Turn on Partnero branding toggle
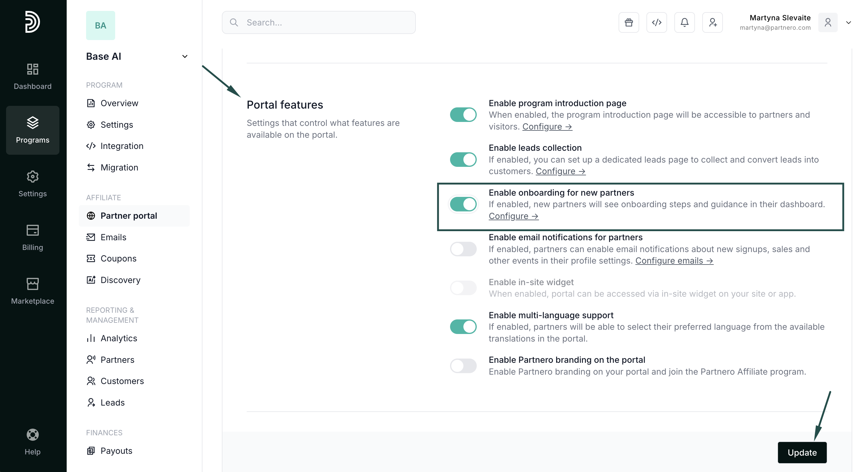 (463, 366)
